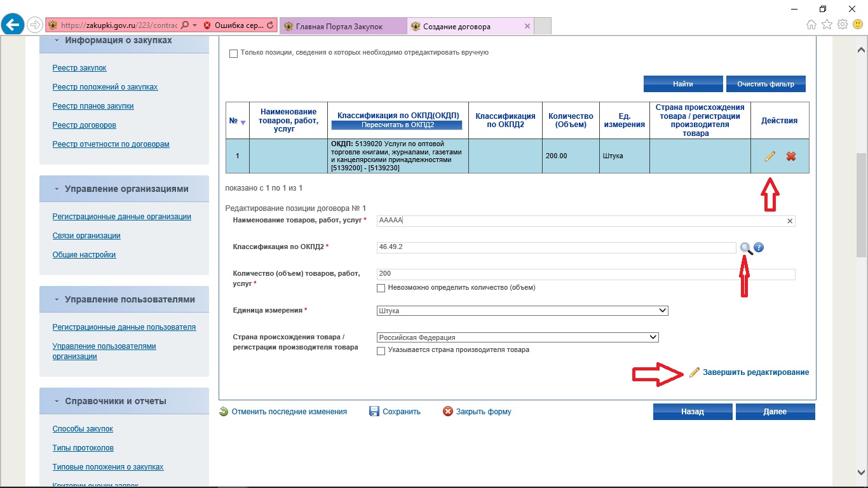The width and height of the screenshot is (868, 488).
Task: Delete row 1 with the red cross icon
Action: 791,156
